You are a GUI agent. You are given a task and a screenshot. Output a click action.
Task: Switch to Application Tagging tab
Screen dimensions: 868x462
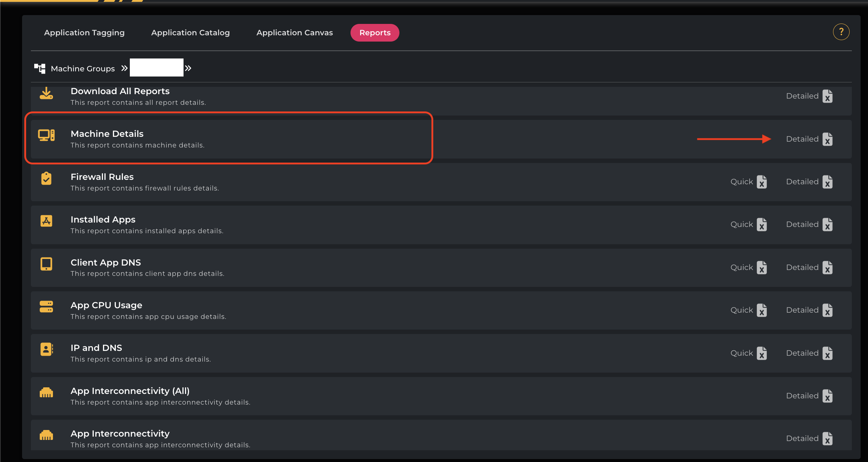tap(84, 33)
